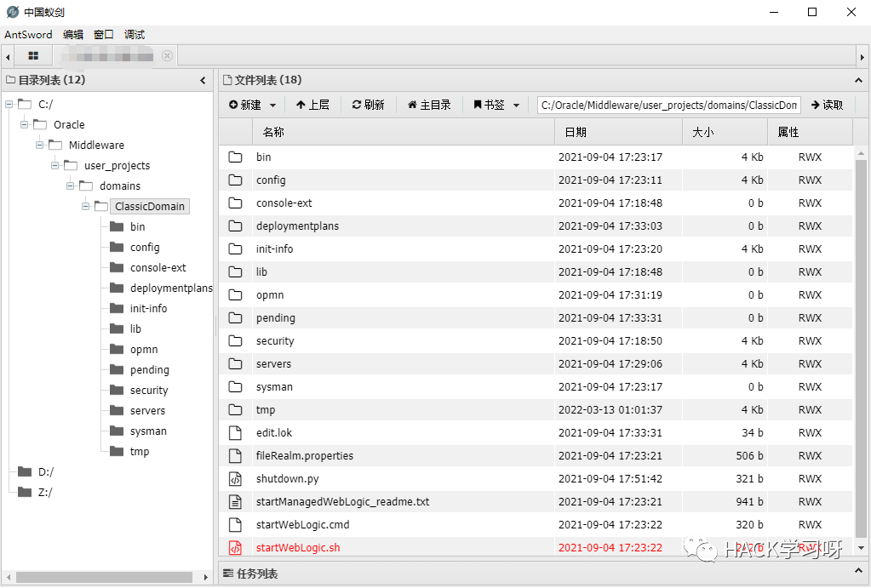Collapse the domains tree node

pyautogui.click(x=71, y=186)
